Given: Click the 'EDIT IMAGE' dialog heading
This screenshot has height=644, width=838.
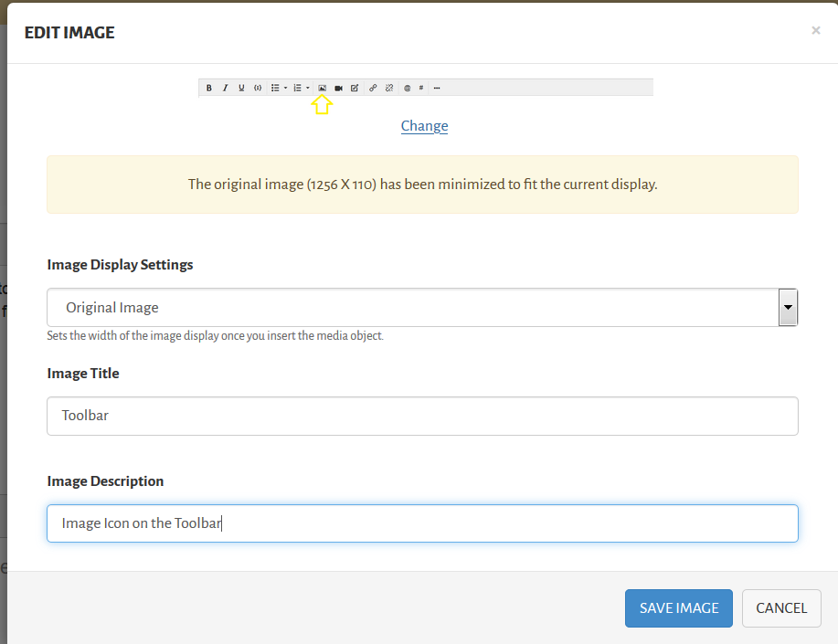Looking at the screenshot, I should [x=69, y=33].
